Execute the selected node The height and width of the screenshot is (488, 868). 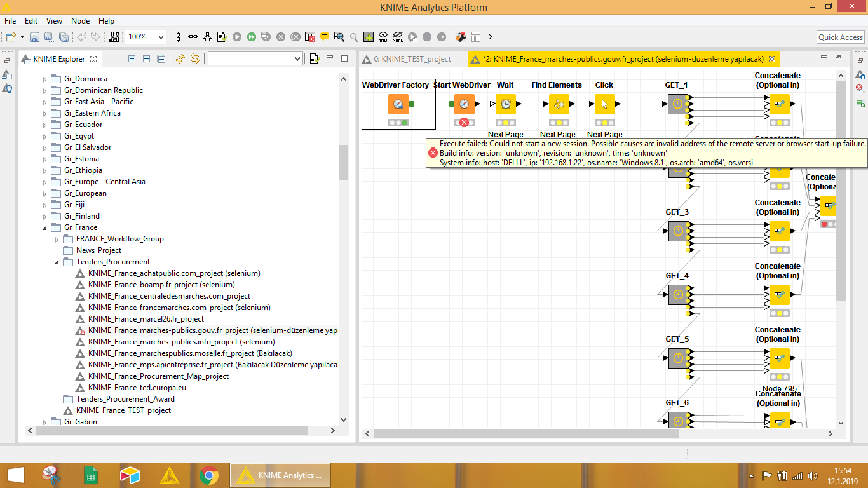click(x=237, y=37)
